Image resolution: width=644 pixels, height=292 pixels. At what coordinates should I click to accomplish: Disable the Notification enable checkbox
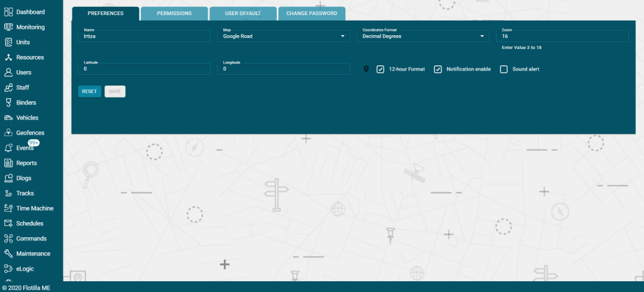[x=438, y=69]
